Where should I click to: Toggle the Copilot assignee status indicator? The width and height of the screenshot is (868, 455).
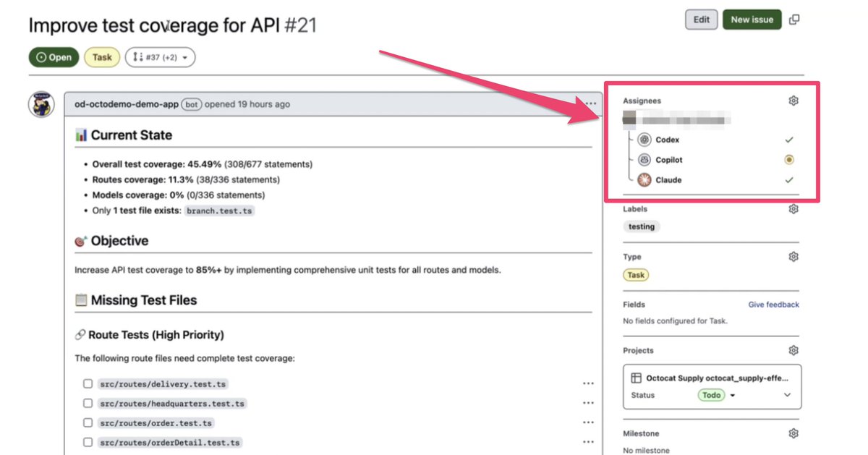click(x=789, y=160)
